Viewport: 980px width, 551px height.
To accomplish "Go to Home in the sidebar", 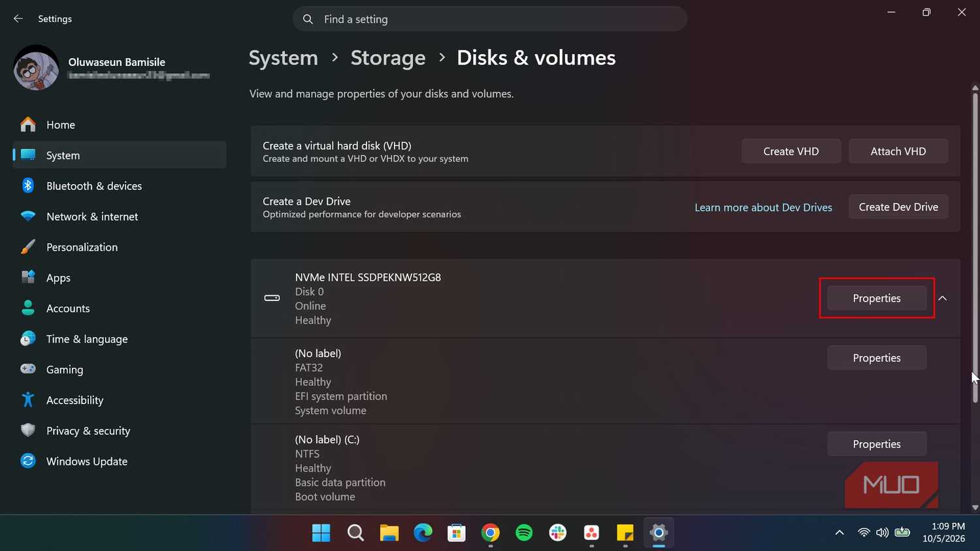I will pos(120,125).
